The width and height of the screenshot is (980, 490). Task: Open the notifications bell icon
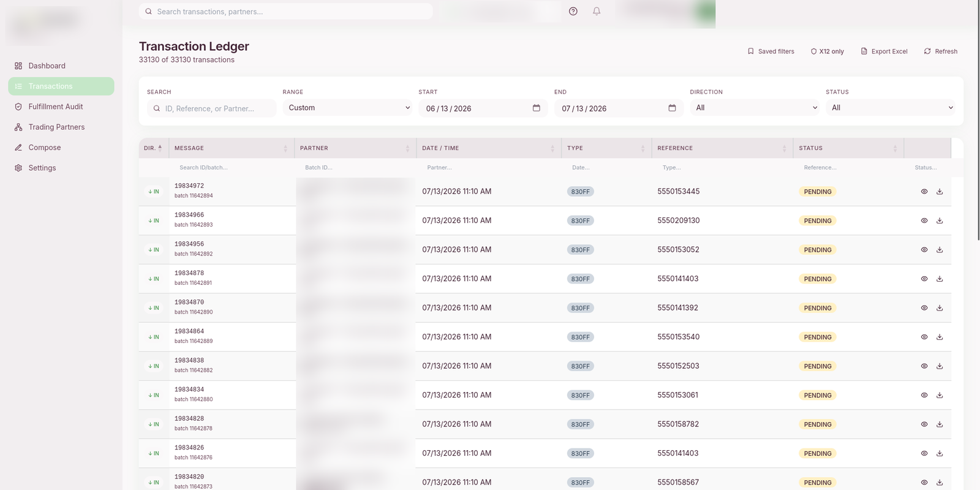597,11
